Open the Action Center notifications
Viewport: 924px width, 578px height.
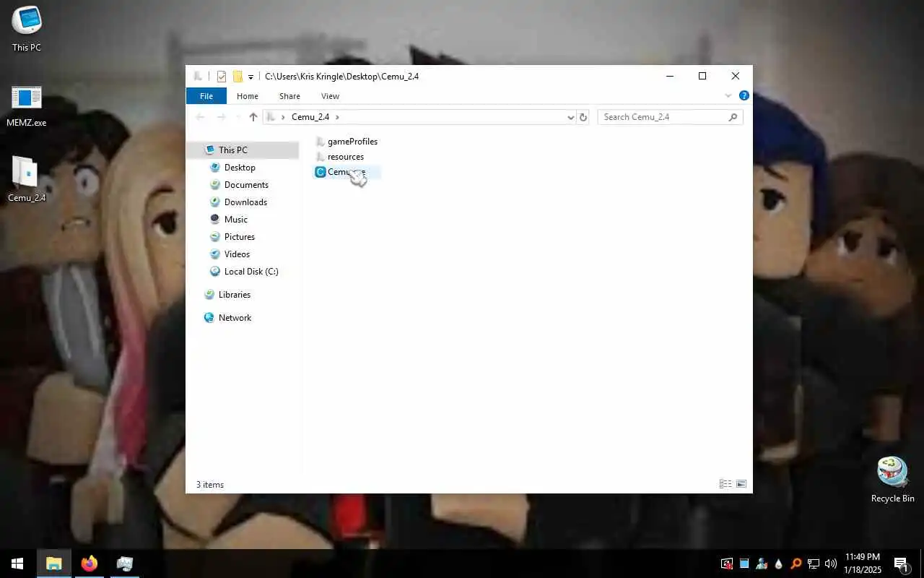(901, 564)
